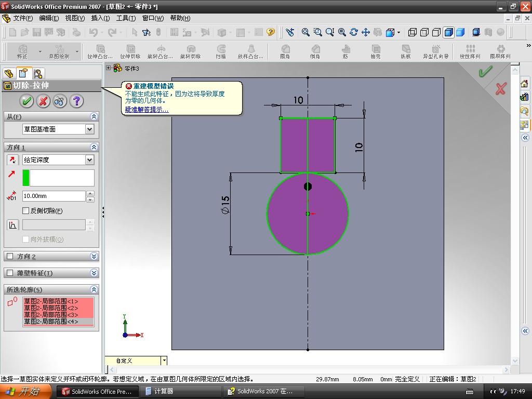The height and width of the screenshot is (399, 532).
Task: Select the Rotate View tool
Action: click(354, 32)
